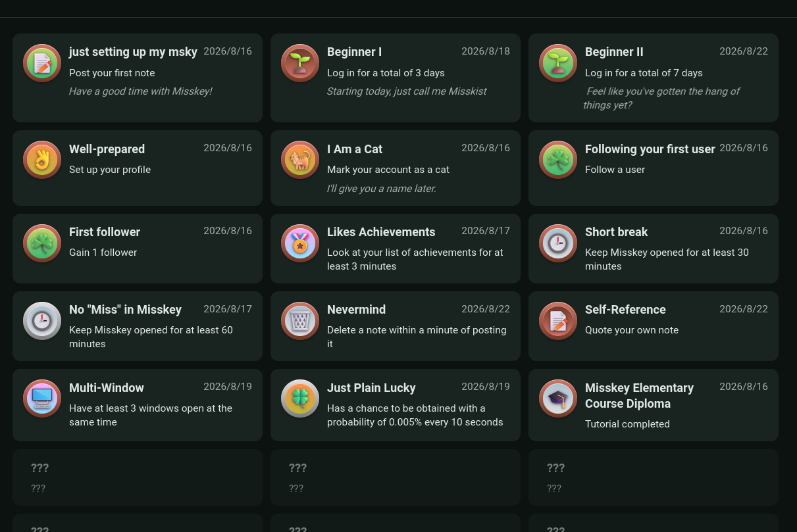Click 'I'll give you a name later.'

382,189
